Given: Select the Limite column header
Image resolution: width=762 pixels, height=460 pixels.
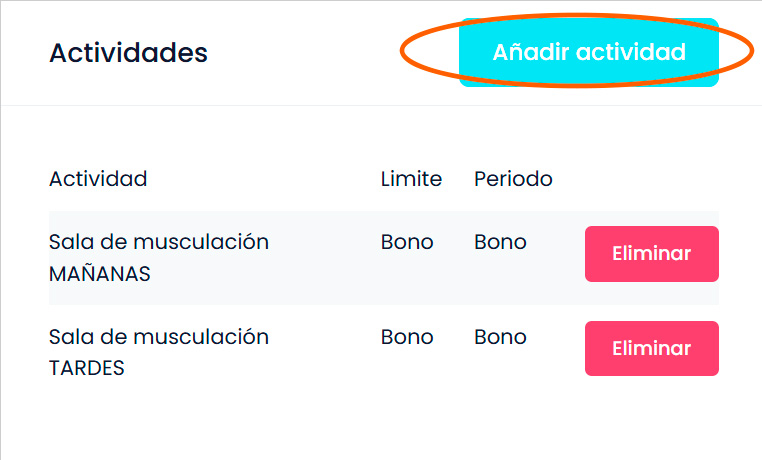Looking at the screenshot, I should [411, 179].
